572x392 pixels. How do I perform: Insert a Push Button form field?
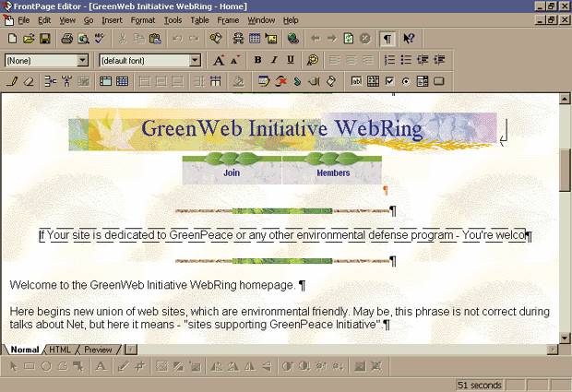pos(439,81)
